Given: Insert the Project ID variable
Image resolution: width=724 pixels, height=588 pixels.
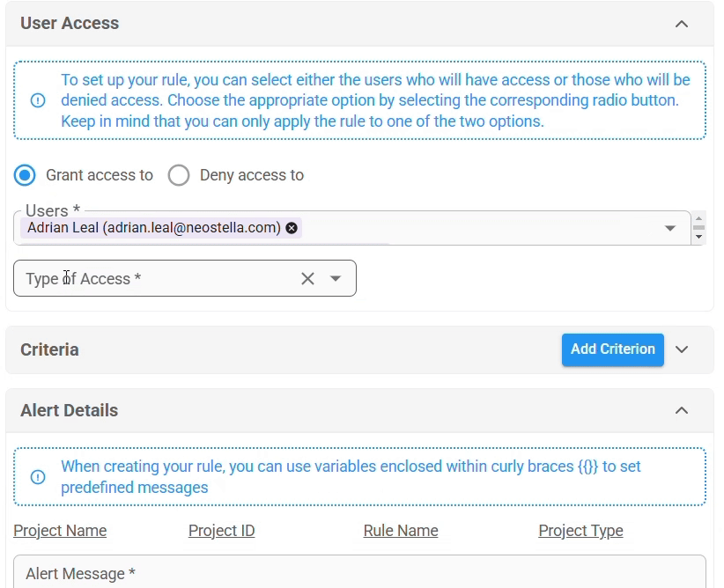Looking at the screenshot, I should (222, 531).
